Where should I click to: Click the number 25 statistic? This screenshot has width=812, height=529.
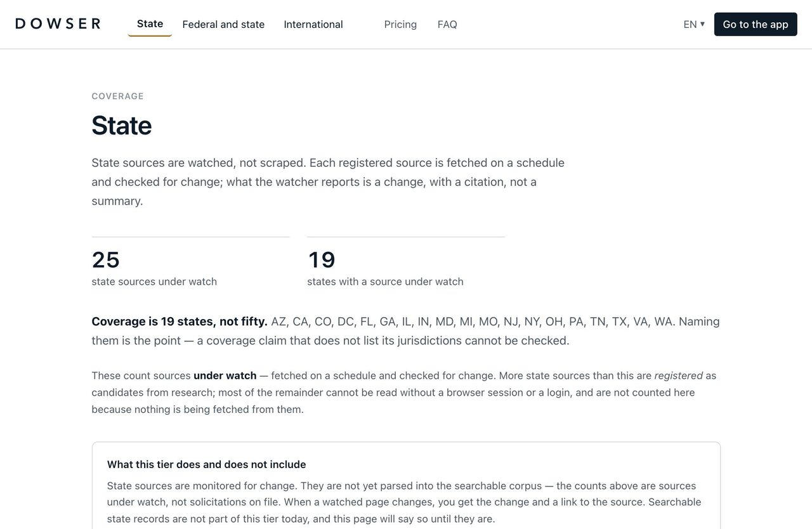[106, 259]
